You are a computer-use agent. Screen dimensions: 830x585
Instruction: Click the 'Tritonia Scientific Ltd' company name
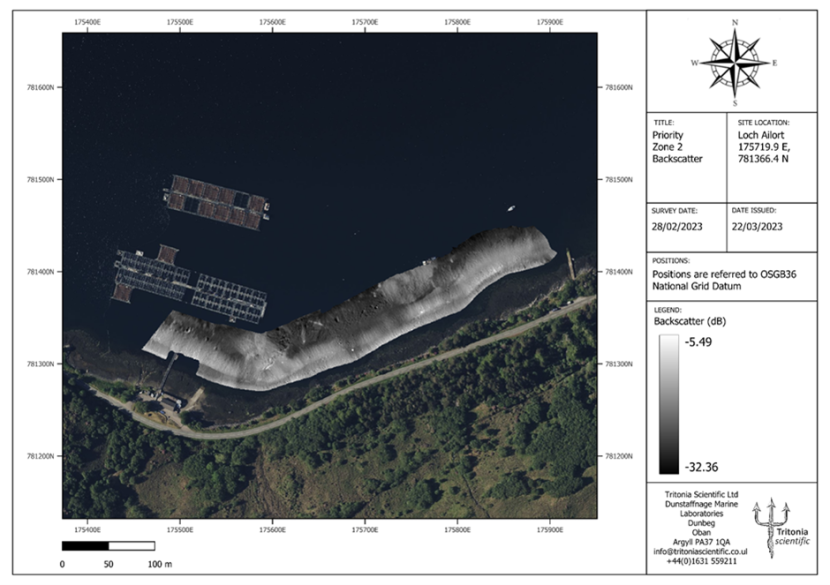click(x=701, y=494)
